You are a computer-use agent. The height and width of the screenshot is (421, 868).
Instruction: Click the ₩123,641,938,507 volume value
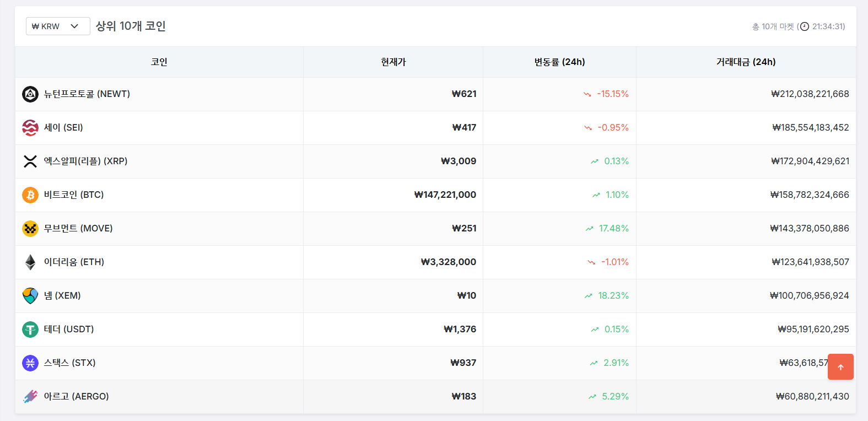tap(811, 262)
